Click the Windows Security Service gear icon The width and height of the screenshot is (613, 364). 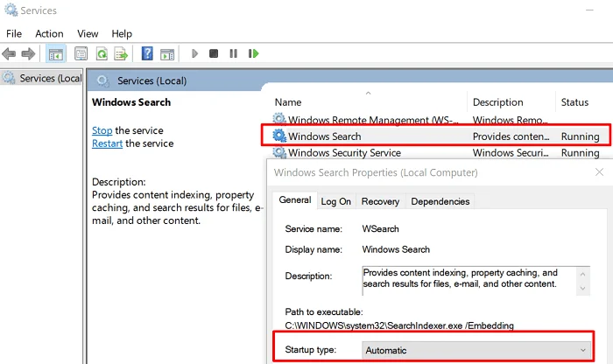279,152
